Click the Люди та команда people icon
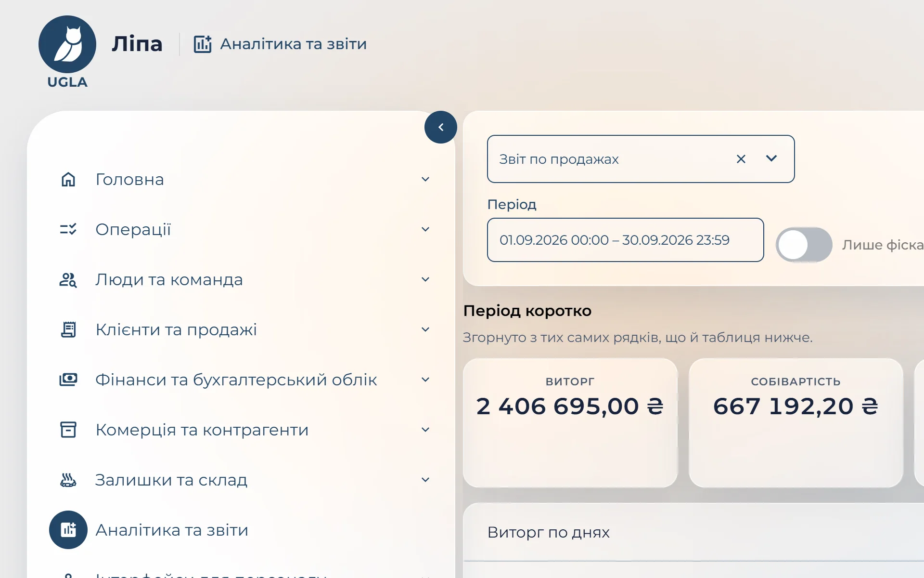The image size is (924, 578). click(68, 279)
